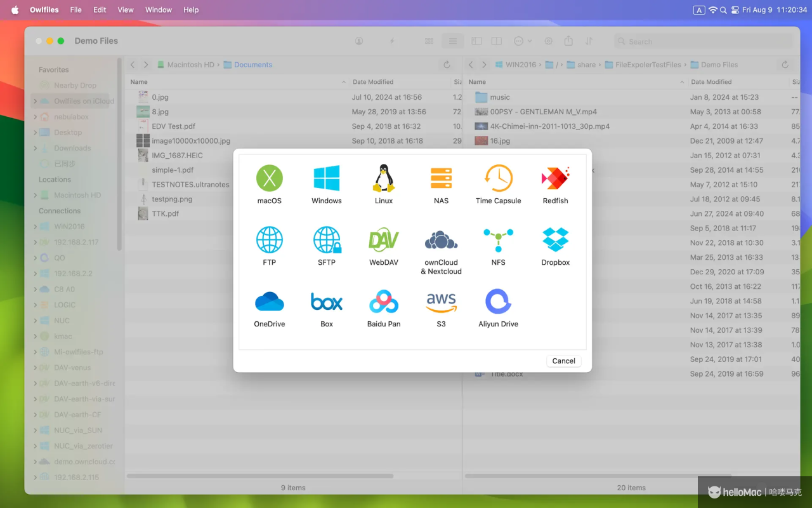This screenshot has height=508, width=812.
Task: Pick the NAS connection icon
Action: pyautogui.click(x=441, y=178)
